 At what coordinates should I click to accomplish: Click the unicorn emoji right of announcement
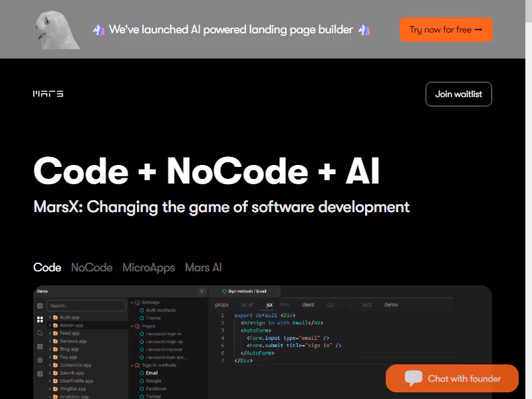click(364, 30)
